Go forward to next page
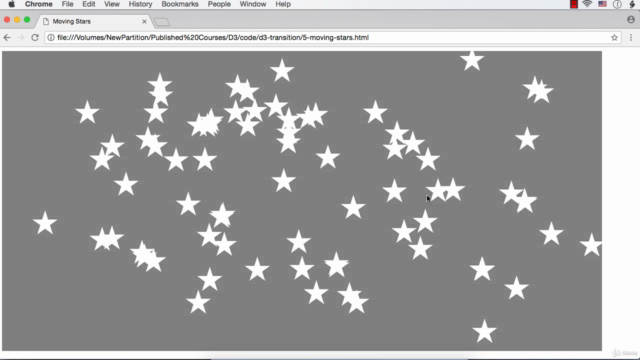The image size is (640, 360). (21, 38)
